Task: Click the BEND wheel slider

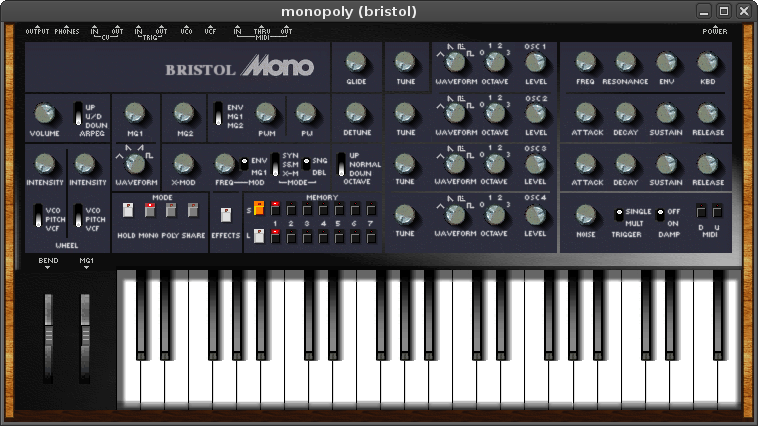Action: point(48,338)
